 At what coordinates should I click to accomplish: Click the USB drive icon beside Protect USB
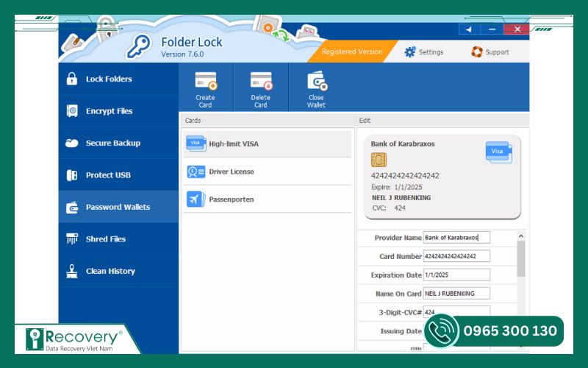pyautogui.click(x=71, y=175)
